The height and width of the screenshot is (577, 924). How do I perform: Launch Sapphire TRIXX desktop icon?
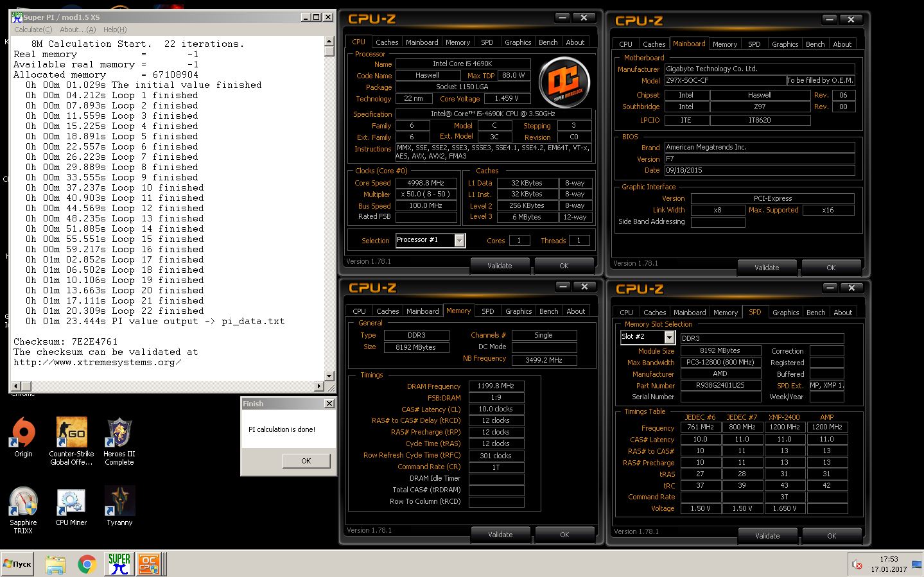tap(23, 511)
